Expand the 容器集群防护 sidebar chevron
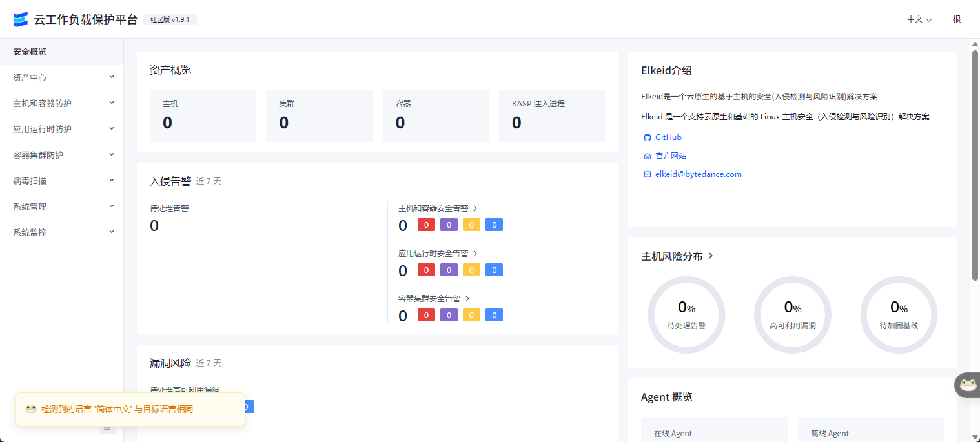980x442 pixels. [x=112, y=154]
